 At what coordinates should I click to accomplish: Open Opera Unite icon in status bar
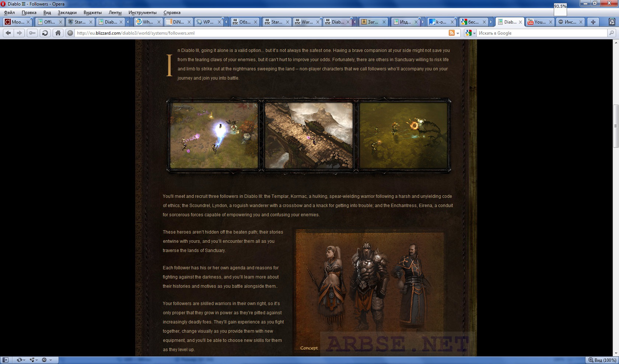[x=32, y=360]
